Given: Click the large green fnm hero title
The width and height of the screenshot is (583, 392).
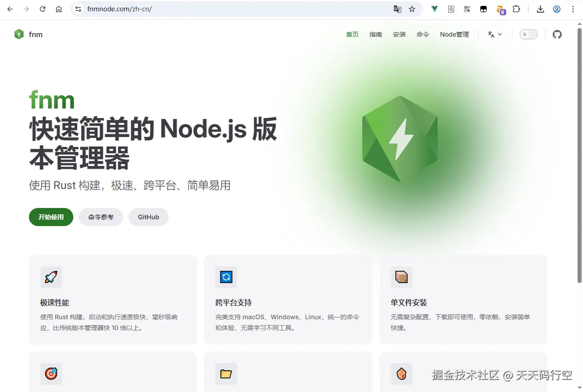Looking at the screenshot, I should [x=52, y=100].
